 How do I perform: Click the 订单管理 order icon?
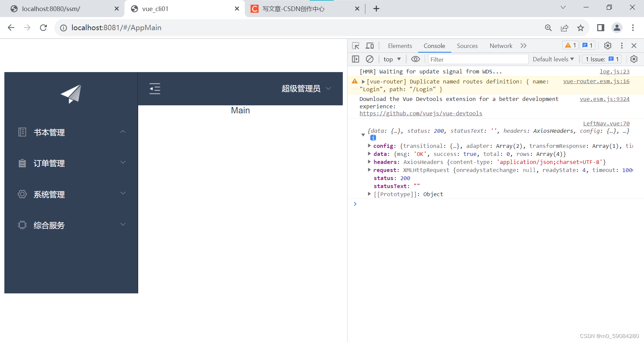22,163
